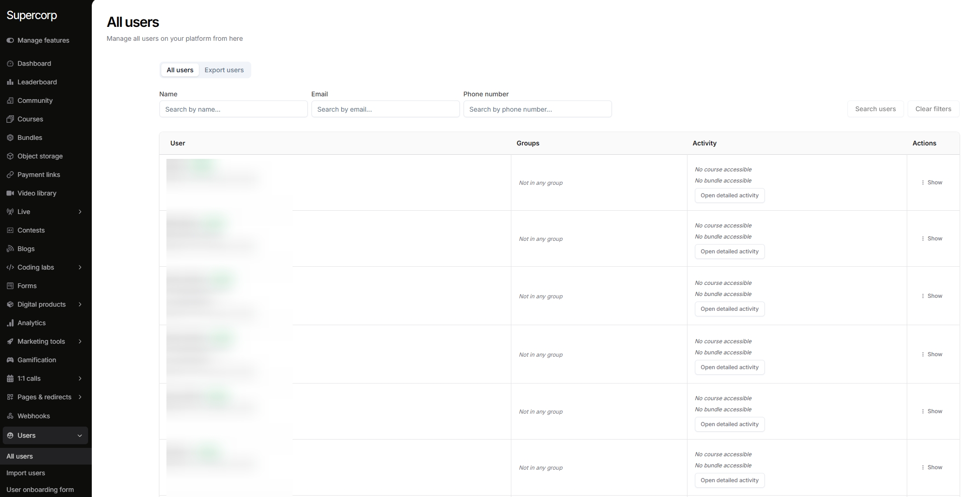980x497 pixels.
Task: Focus the Search by email field
Action: (x=385, y=109)
